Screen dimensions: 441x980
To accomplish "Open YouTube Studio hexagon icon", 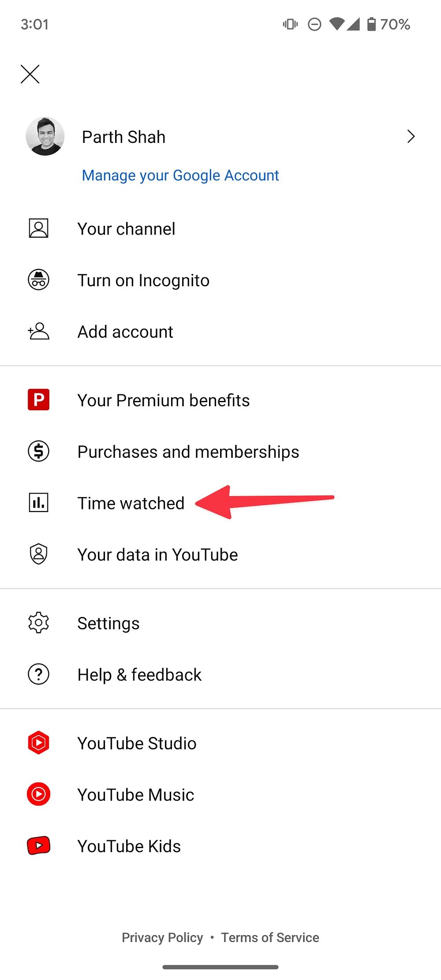I will point(39,743).
